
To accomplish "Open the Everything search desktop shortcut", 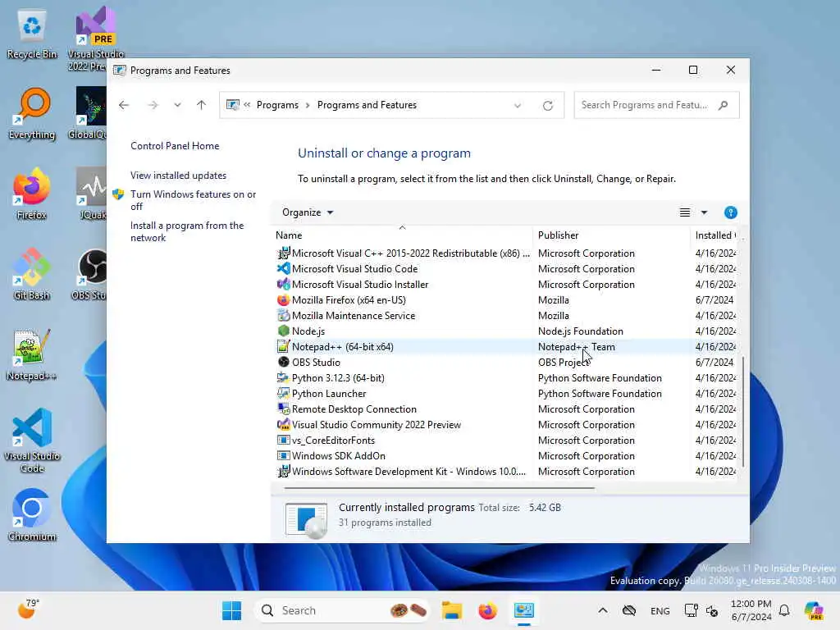I will point(32,113).
